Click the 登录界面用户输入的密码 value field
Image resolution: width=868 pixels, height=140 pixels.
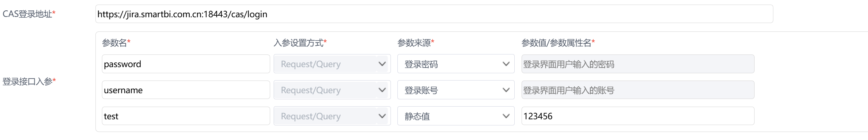(x=638, y=64)
